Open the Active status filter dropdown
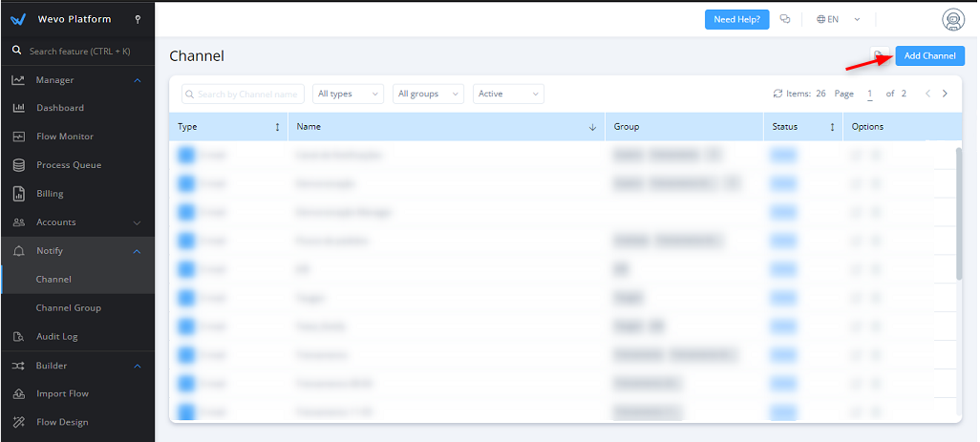Screen dimensions: 980x442 click(509, 94)
